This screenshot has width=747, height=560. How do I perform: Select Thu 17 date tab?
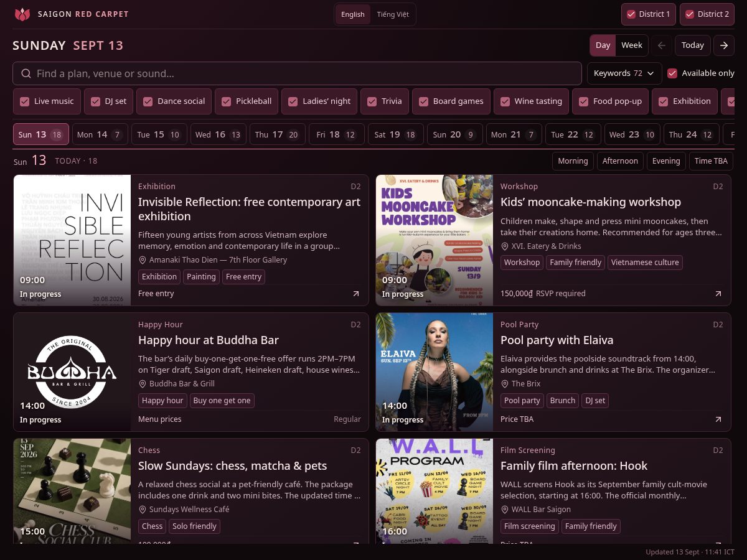tap(278, 134)
